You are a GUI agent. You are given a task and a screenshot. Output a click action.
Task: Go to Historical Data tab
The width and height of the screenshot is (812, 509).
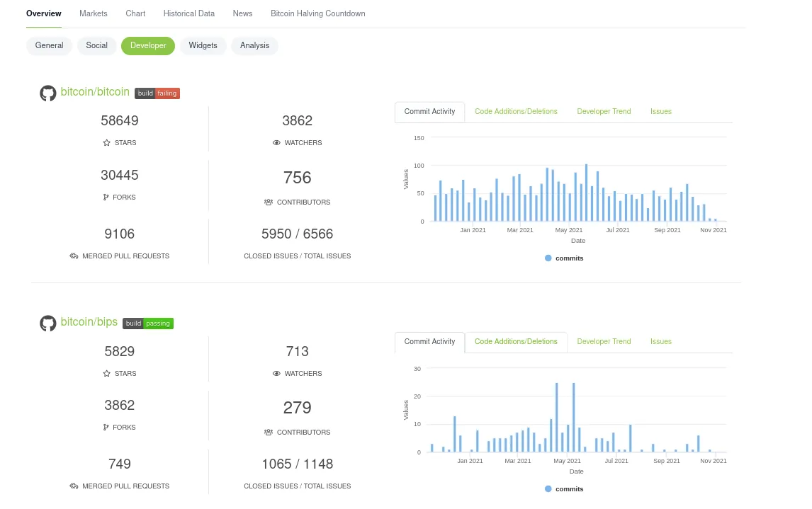tap(189, 13)
